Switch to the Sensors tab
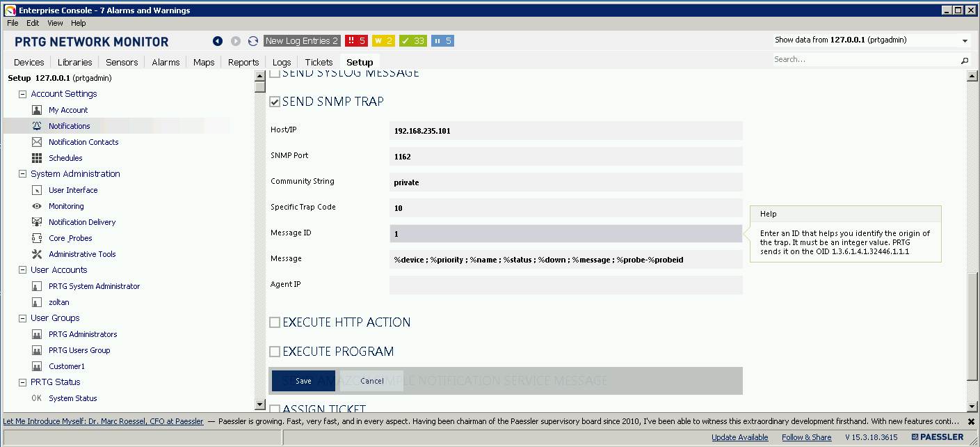Viewport: 980px width, 447px height. 122,62
